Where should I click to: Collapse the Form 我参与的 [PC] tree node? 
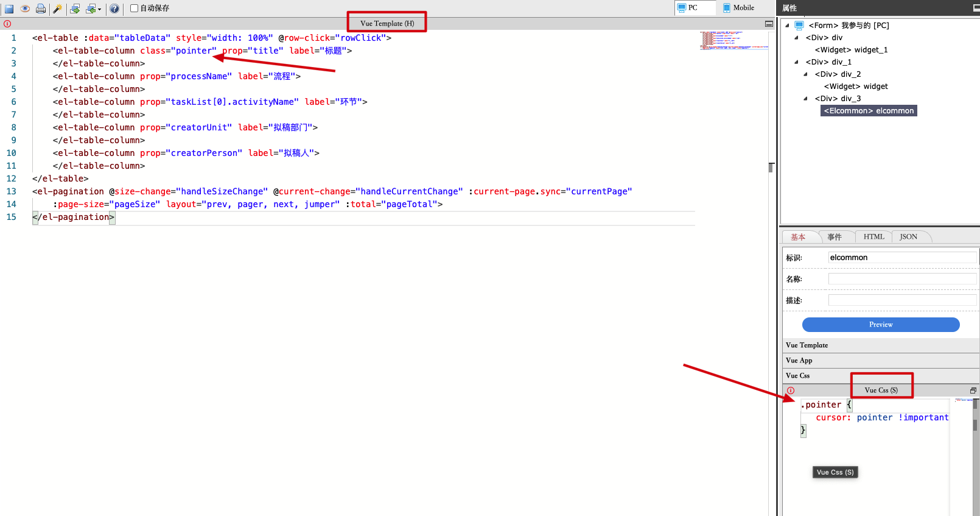(x=787, y=26)
